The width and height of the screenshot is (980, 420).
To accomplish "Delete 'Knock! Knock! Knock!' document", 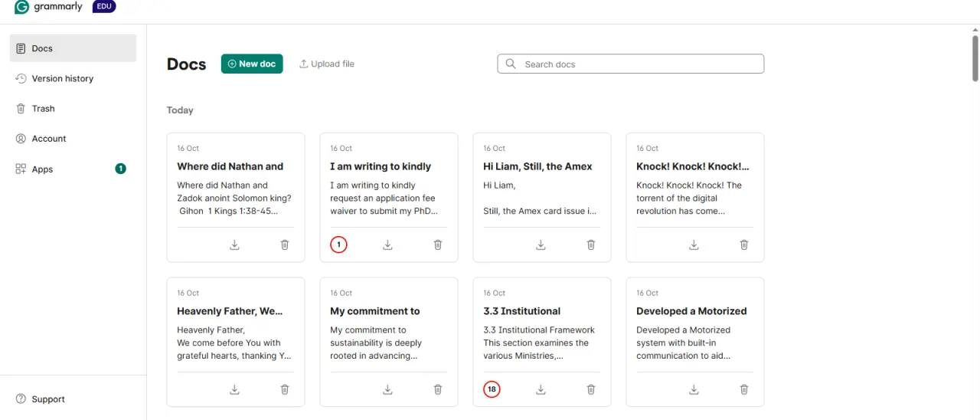I will pos(744,244).
